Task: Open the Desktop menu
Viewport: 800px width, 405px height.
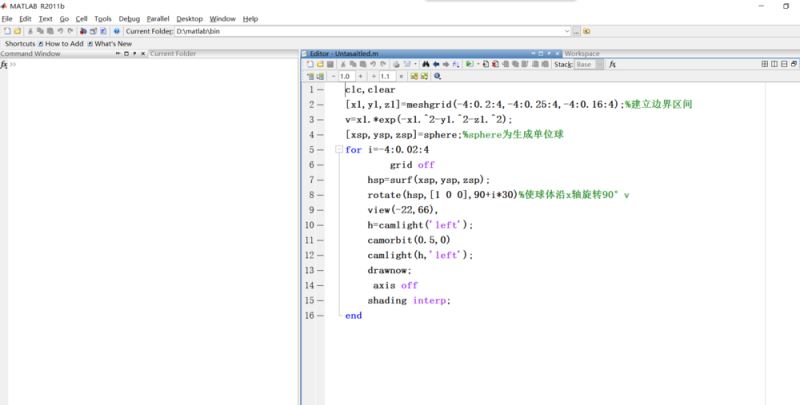Action: pos(190,19)
